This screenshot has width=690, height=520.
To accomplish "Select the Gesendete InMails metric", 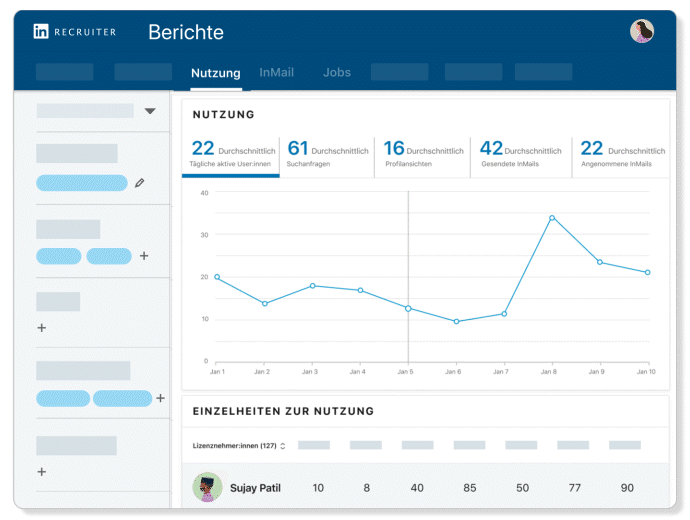I will (520, 155).
